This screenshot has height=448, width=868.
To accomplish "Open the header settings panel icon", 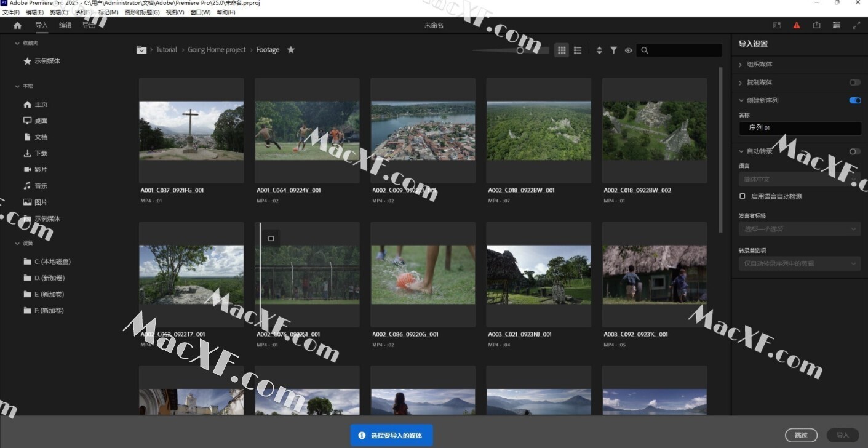I will point(837,25).
